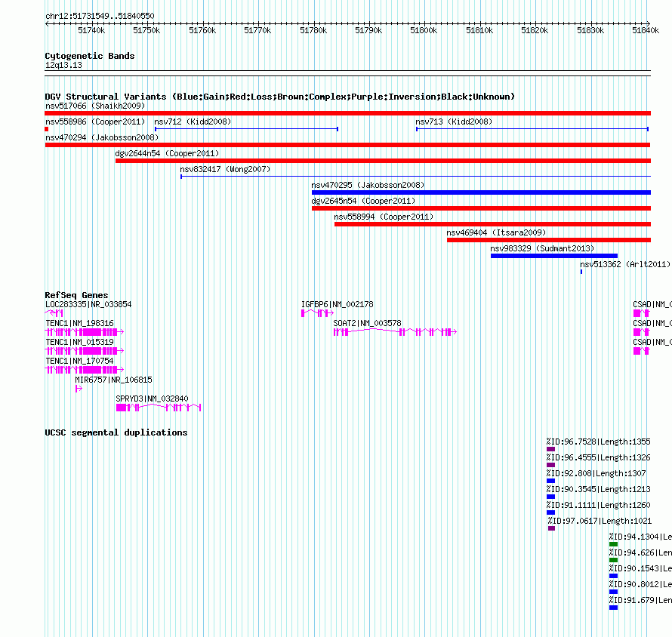Viewport: 672px width, 637px height.
Task: Click the green %ID:94.626 duplication block
Action: (x=614, y=560)
